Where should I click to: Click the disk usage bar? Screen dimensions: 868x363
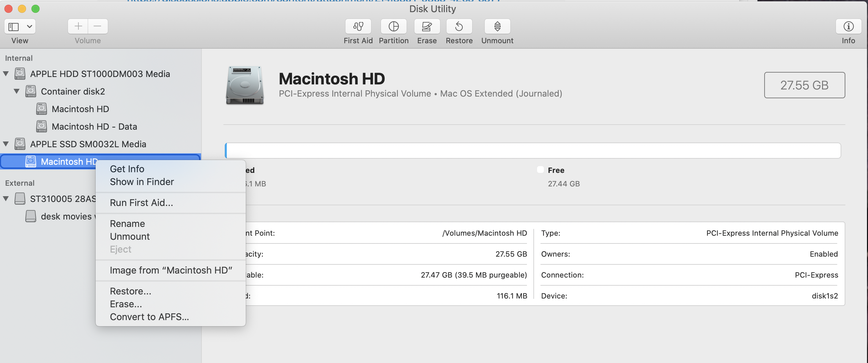coord(533,151)
